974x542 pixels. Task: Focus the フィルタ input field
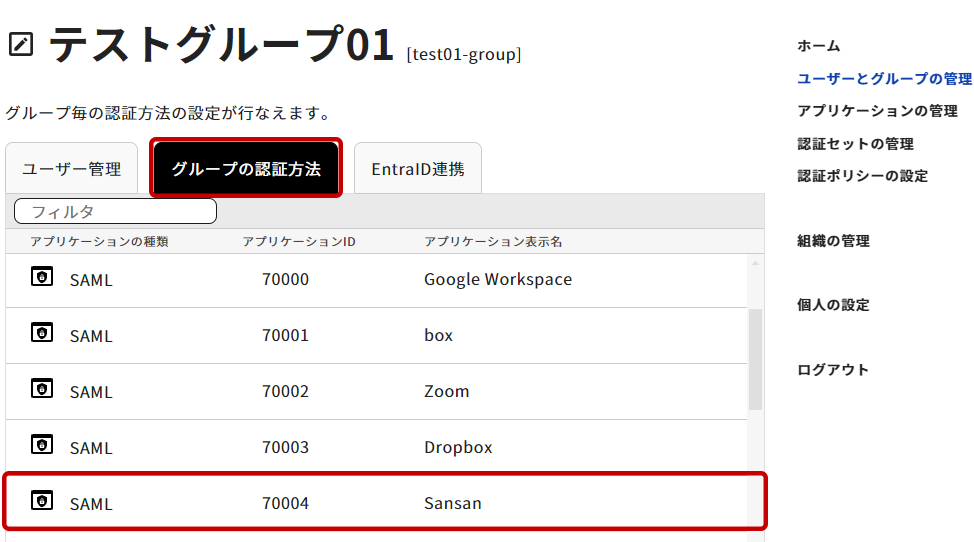pyautogui.click(x=116, y=212)
